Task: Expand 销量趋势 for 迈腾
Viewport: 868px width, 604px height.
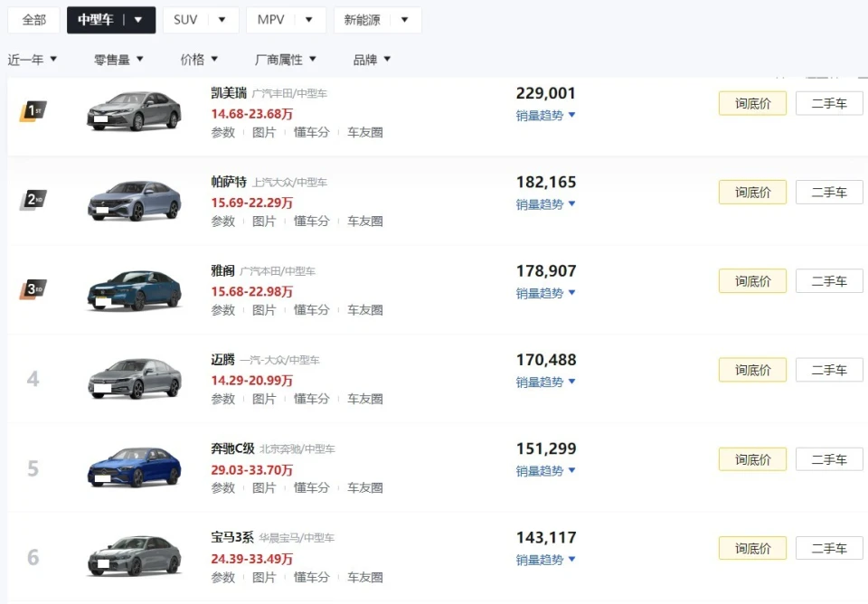Action: tap(546, 382)
